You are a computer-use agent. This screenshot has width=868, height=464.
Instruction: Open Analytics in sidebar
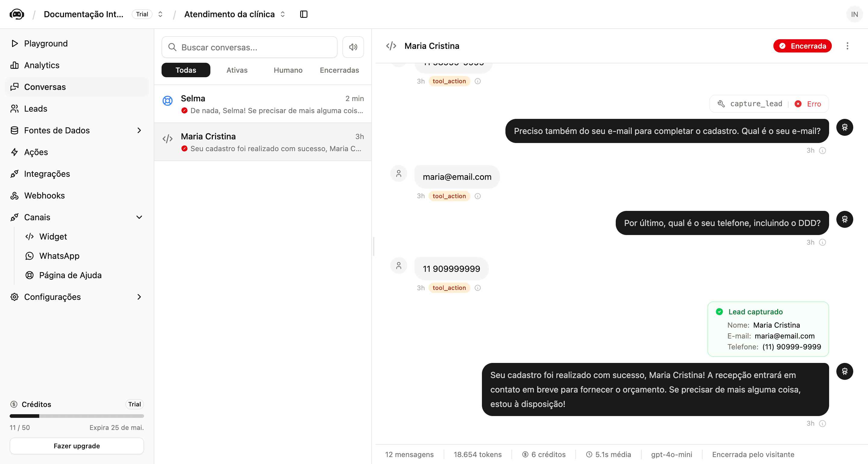77,65
